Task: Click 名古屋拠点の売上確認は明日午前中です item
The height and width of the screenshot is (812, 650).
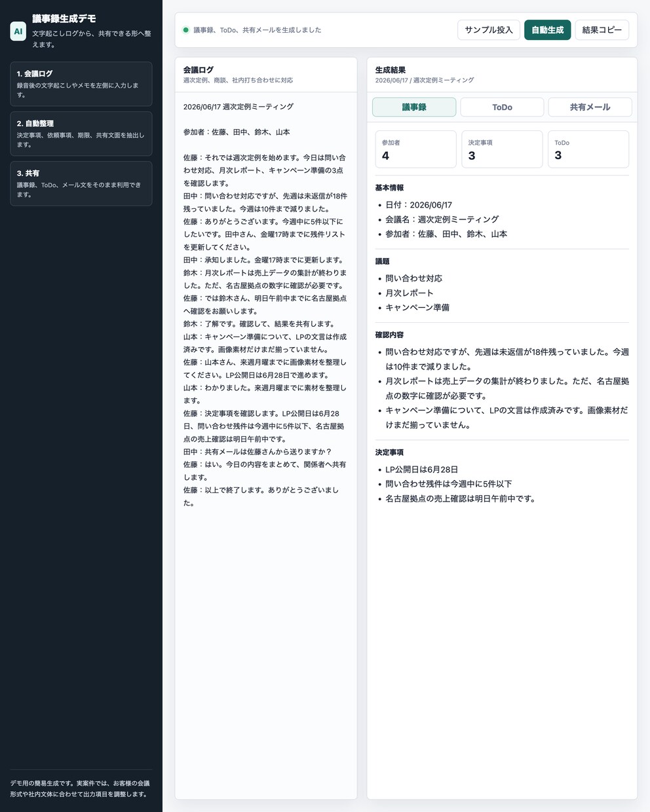Action: (x=461, y=498)
